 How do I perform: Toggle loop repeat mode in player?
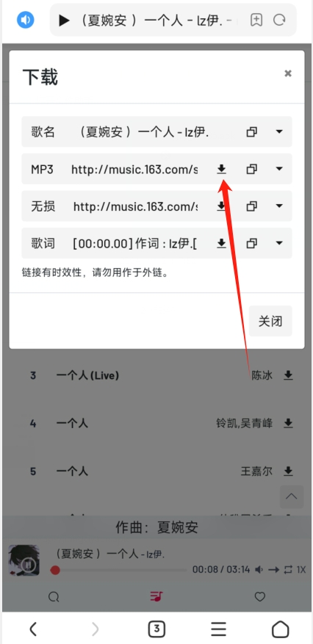point(287,570)
